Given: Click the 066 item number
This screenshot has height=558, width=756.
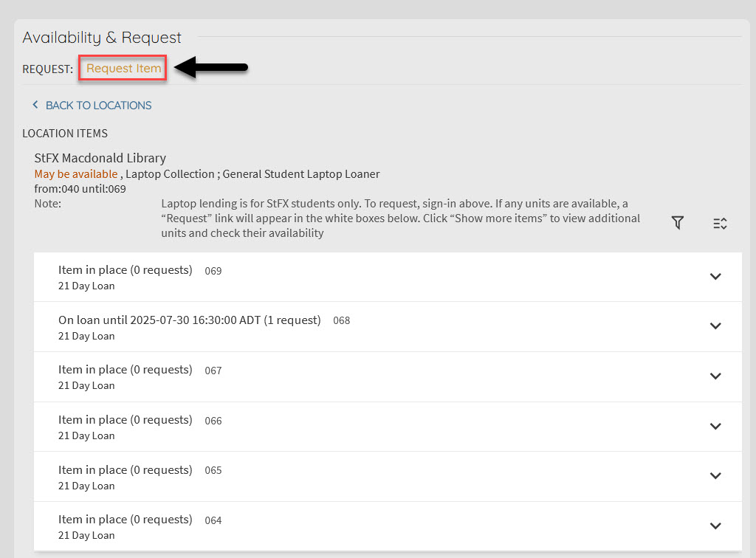Looking at the screenshot, I should click(x=213, y=421).
